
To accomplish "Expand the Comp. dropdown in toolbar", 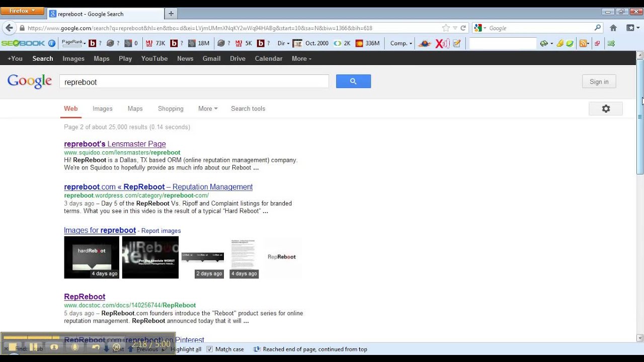I will [401, 43].
